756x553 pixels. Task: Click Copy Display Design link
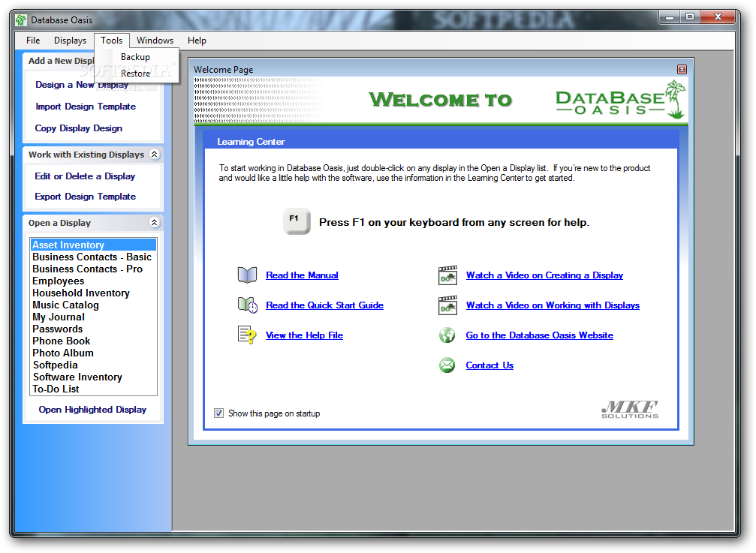point(79,128)
